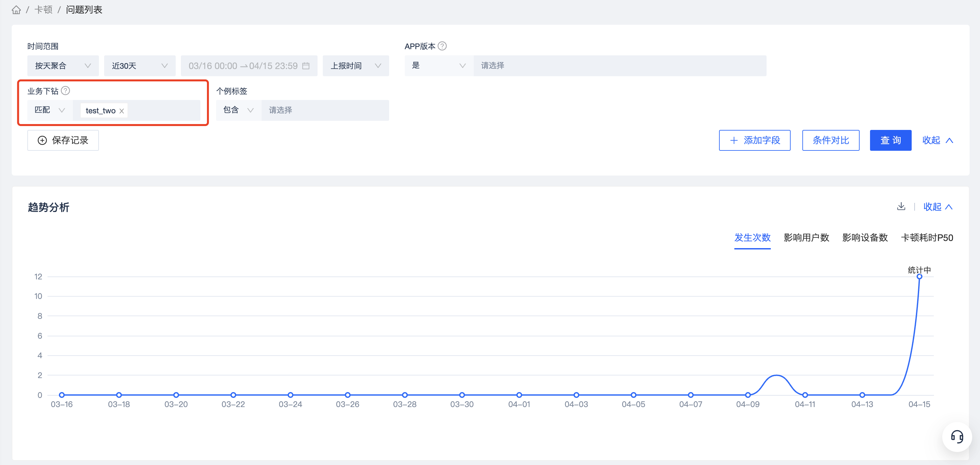Go to home via breadcrumb house icon
This screenshot has width=980, height=465.
[16, 10]
